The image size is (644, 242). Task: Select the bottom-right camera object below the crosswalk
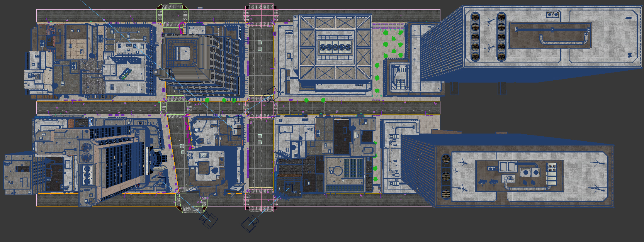pyautogui.click(x=250, y=223)
